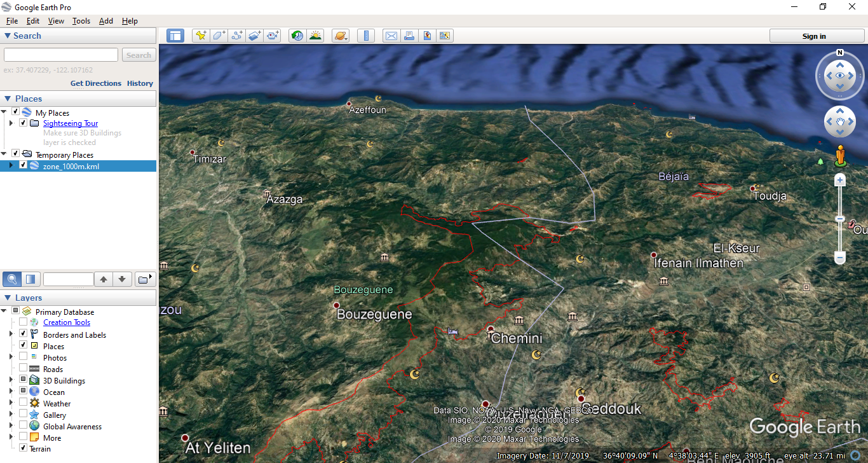Select the Add Polygon tool
The width and height of the screenshot is (868, 463).
tap(219, 36)
